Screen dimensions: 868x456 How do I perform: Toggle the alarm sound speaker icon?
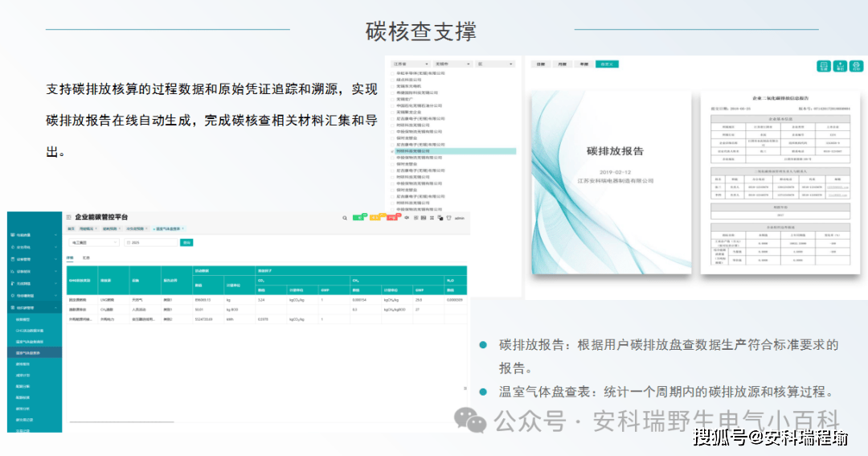click(x=407, y=218)
